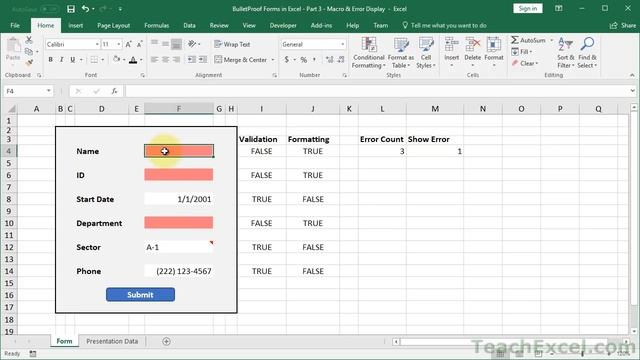Open the Fill dropdown
The width and height of the screenshot is (640, 360).
[x=522, y=52]
